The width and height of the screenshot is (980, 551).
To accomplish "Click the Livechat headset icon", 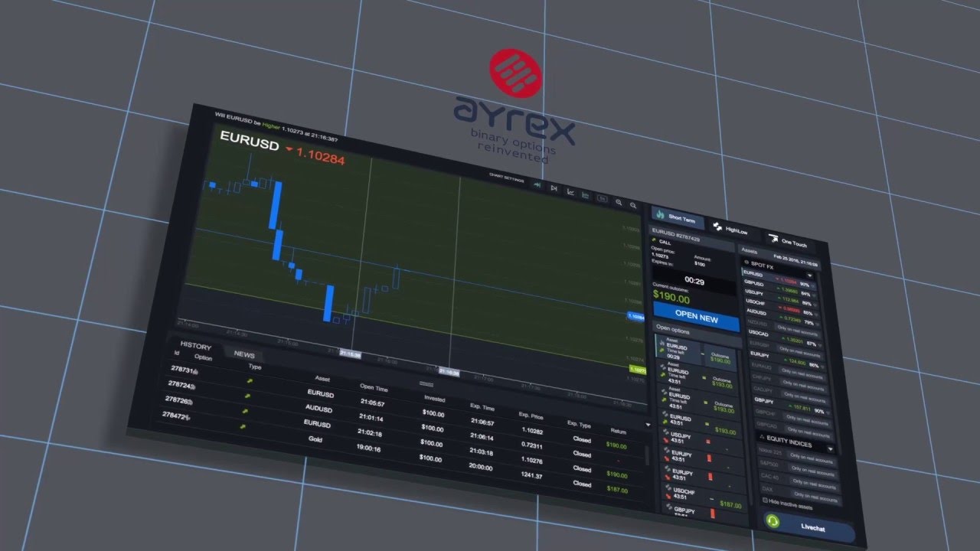I will 773,522.
